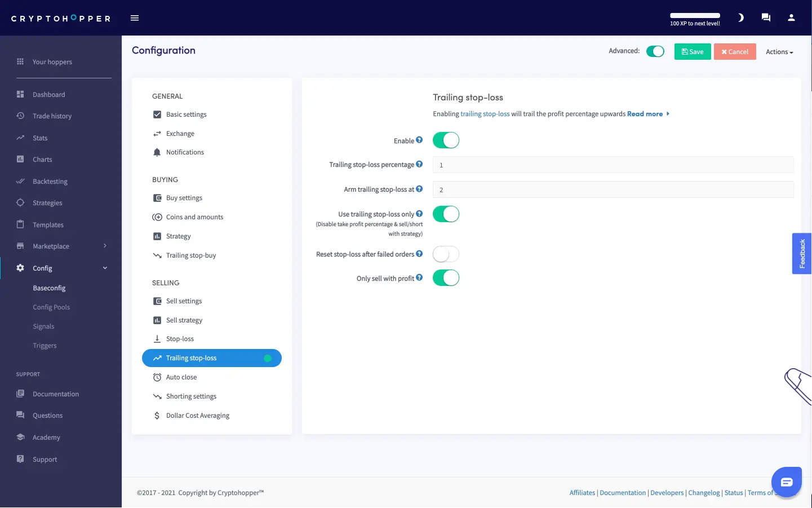Click the hamburger menu icon
The width and height of the screenshot is (812, 508).
135,18
